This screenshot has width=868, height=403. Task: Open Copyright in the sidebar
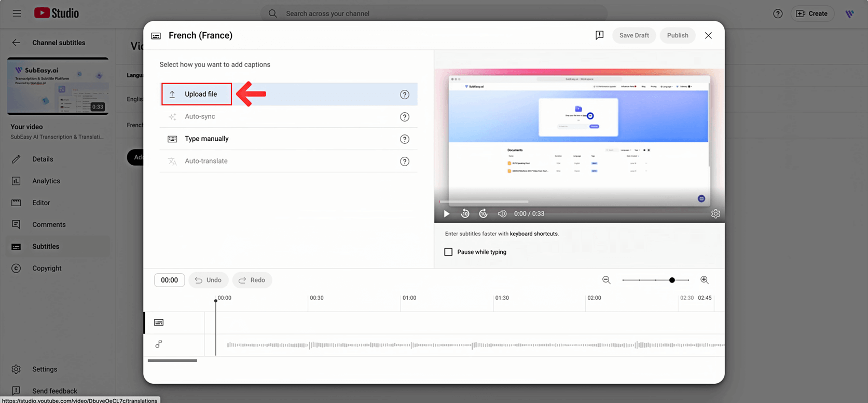pos(58,268)
